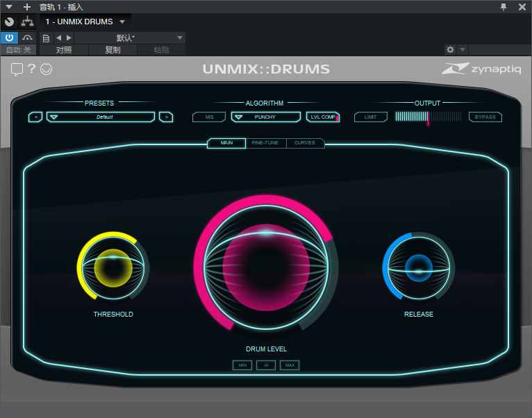532x418 pixels.
Task: Switch to the CURVES tab
Action: (x=305, y=143)
